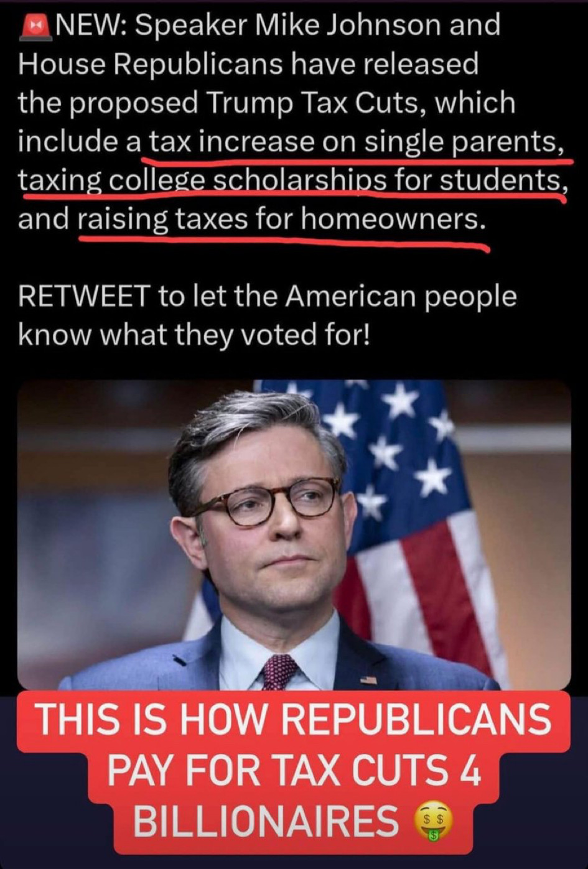Click 'PAY FOR TAX CUTS 4' banner line
588x869 pixels.
294,771
